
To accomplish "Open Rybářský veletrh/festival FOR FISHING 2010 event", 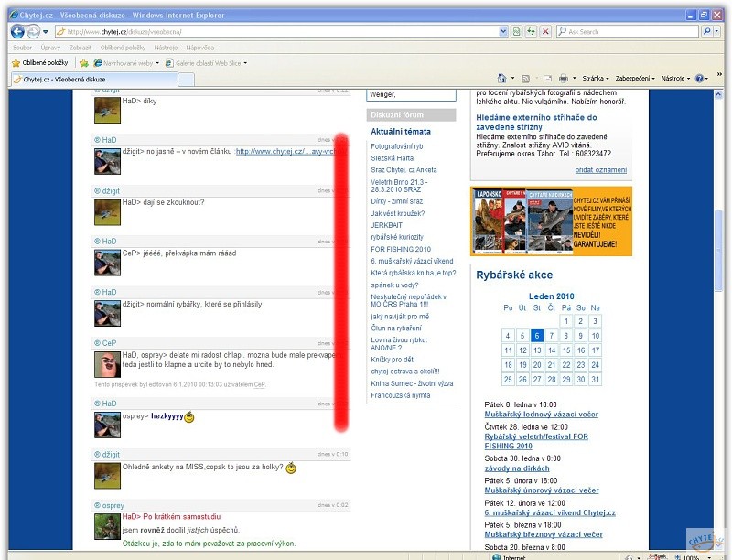I will 536,441.
